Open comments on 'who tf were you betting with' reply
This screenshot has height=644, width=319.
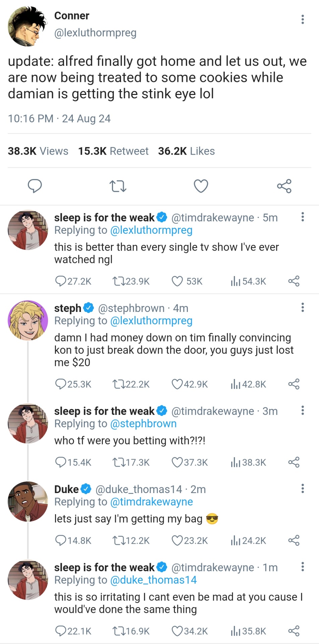tap(60, 462)
